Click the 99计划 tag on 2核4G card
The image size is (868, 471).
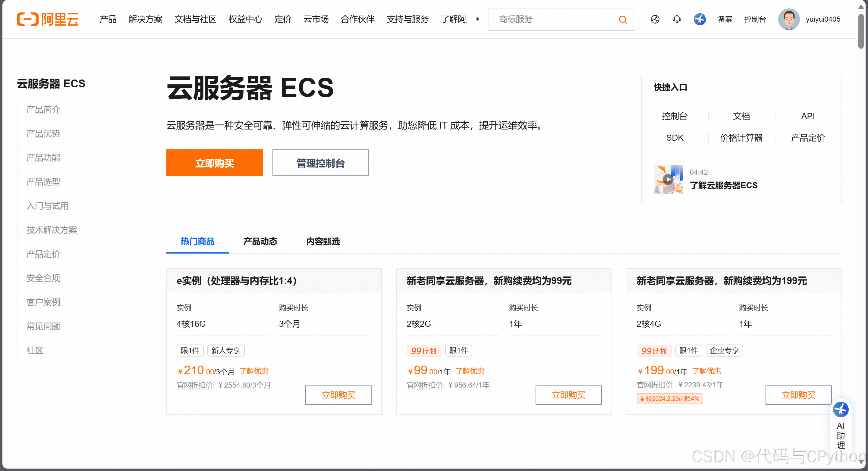pos(654,351)
